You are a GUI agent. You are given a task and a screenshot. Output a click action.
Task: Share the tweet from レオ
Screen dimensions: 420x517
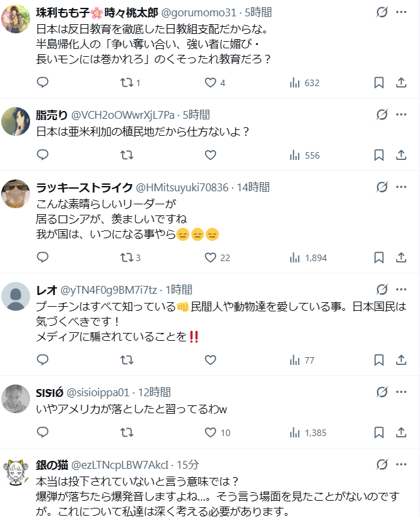point(402,360)
